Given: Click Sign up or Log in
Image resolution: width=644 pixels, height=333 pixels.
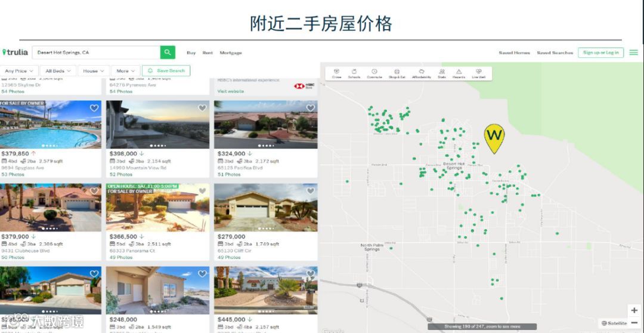Looking at the screenshot, I should (600, 53).
